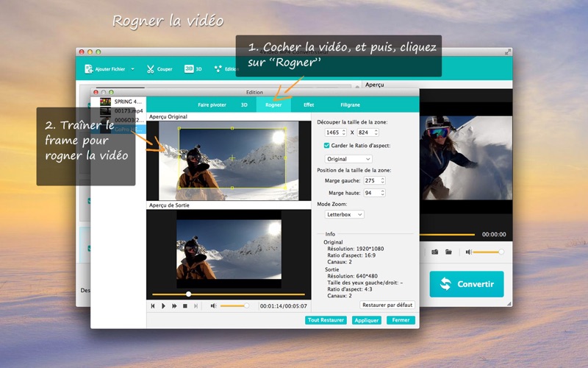Click the Marge haute field 94

pos(372,193)
